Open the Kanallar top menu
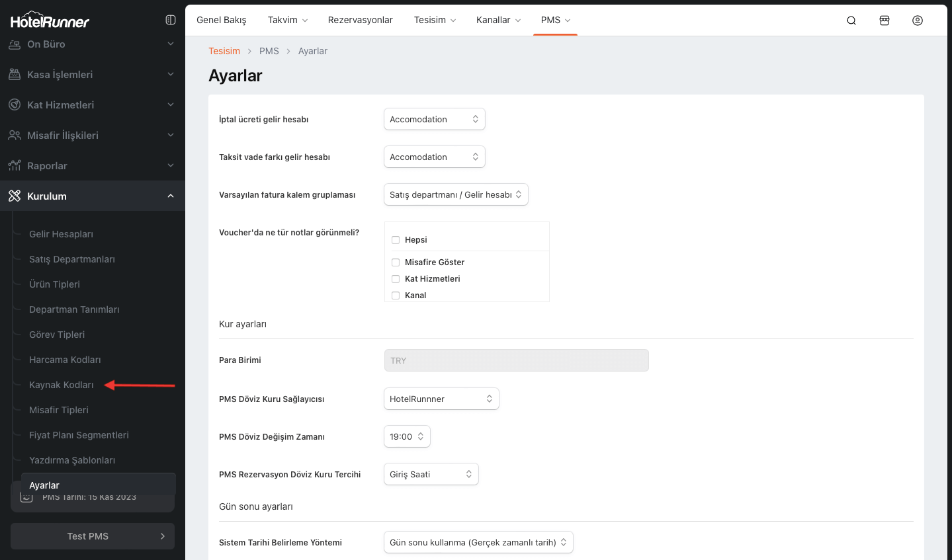The image size is (952, 560). (498, 20)
